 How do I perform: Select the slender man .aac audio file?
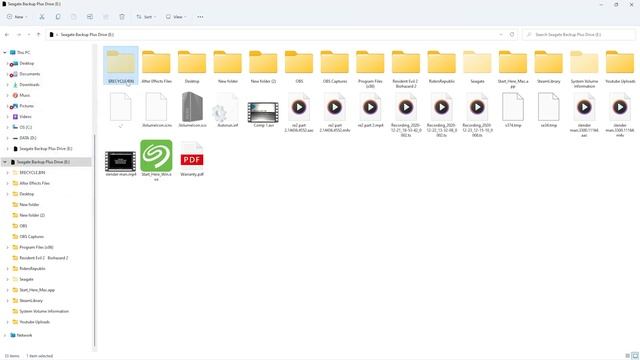coord(584,115)
